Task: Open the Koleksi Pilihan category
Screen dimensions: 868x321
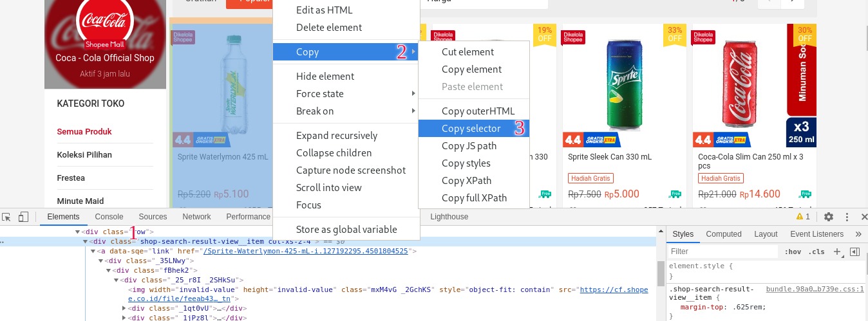Action: coord(84,154)
